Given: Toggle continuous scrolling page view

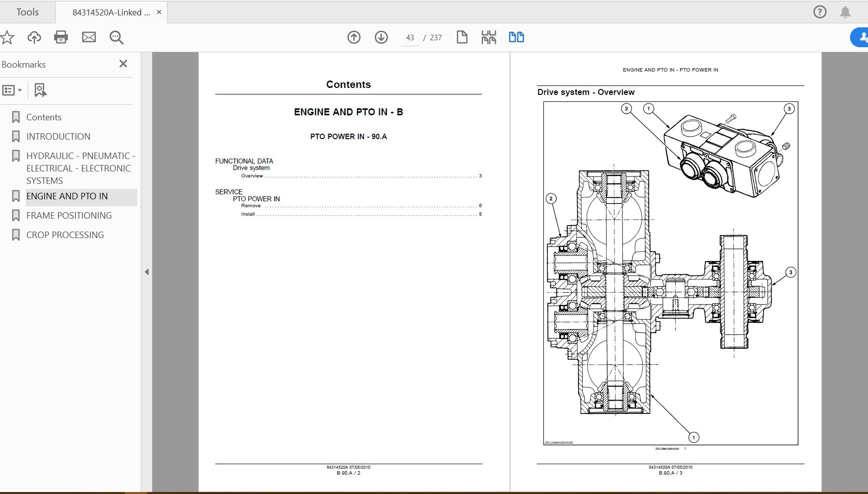Looking at the screenshot, I should pos(489,37).
